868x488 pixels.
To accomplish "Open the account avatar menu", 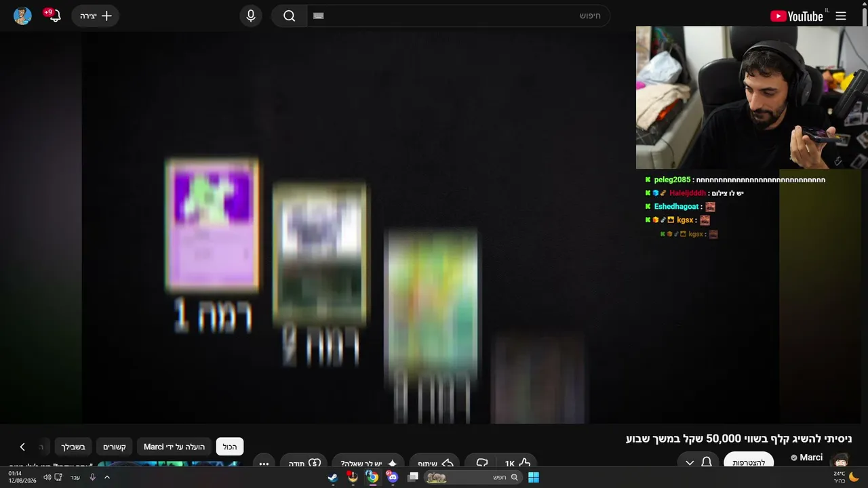I will 22,16.
